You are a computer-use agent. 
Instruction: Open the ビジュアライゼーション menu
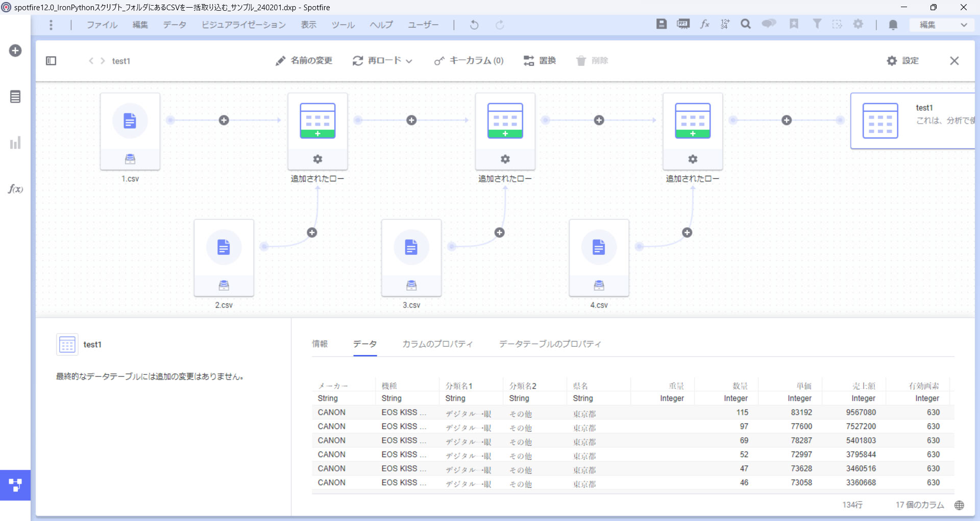click(243, 25)
